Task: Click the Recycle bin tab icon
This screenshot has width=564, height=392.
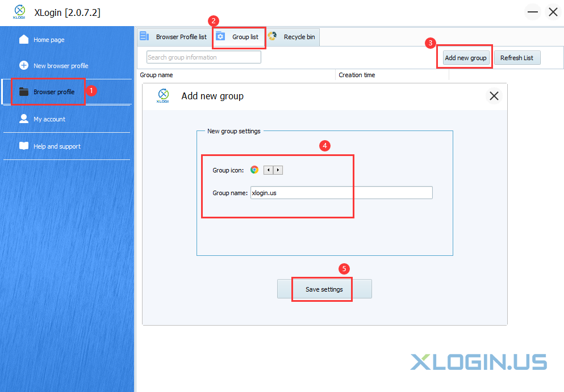Action: click(272, 36)
